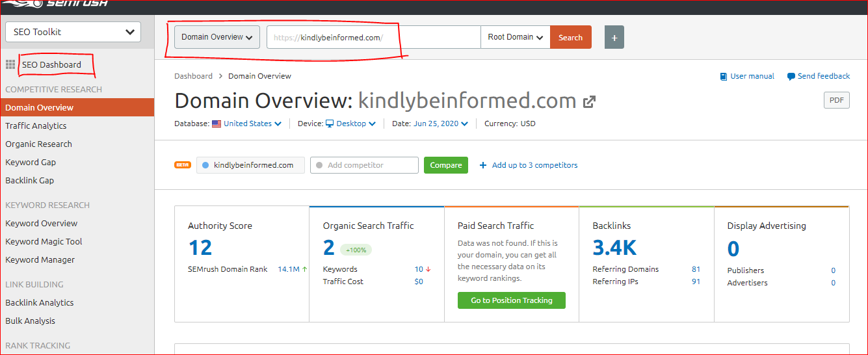Screen dimensions: 868x355
Task: Click the domain URL search field
Action: [373, 37]
